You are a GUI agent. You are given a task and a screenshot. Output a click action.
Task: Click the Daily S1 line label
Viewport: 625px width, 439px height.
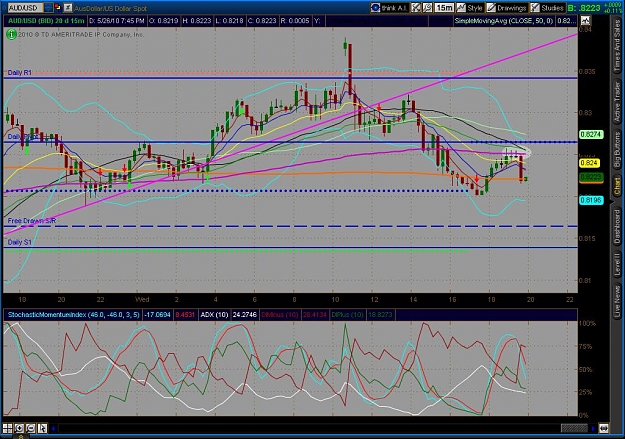click(x=20, y=242)
